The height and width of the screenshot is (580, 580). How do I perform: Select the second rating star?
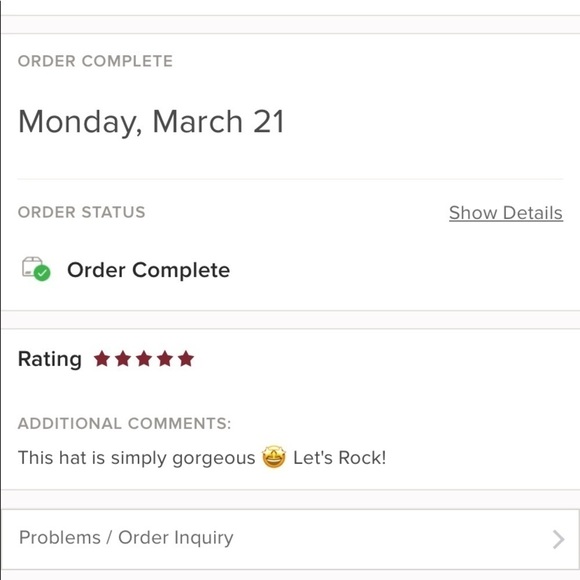click(x=123, y=359)
